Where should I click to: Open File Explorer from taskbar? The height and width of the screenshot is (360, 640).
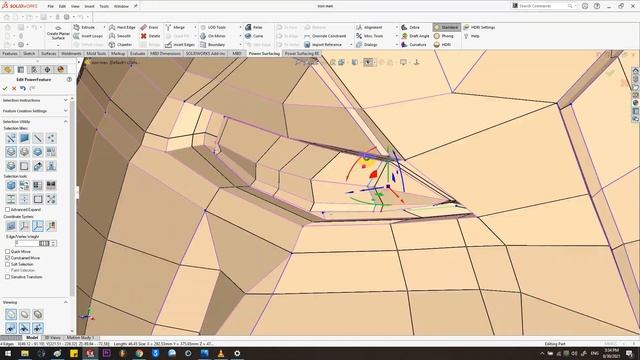(25, 353)
